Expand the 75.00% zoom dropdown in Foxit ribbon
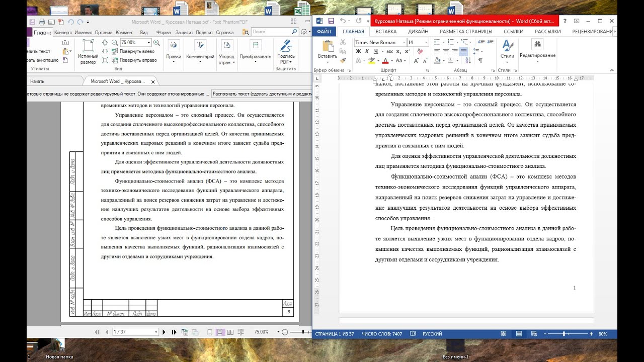 pyautogui.click(x=148, y=43)
